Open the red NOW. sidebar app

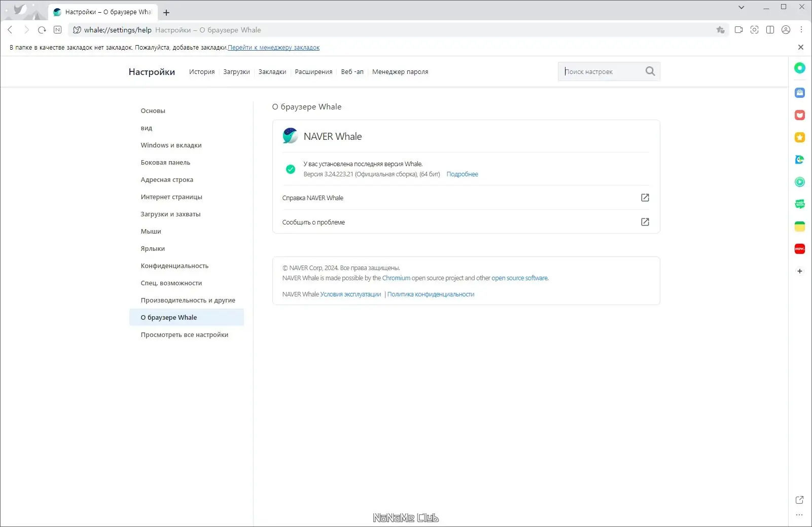click(x=800, y=249)
